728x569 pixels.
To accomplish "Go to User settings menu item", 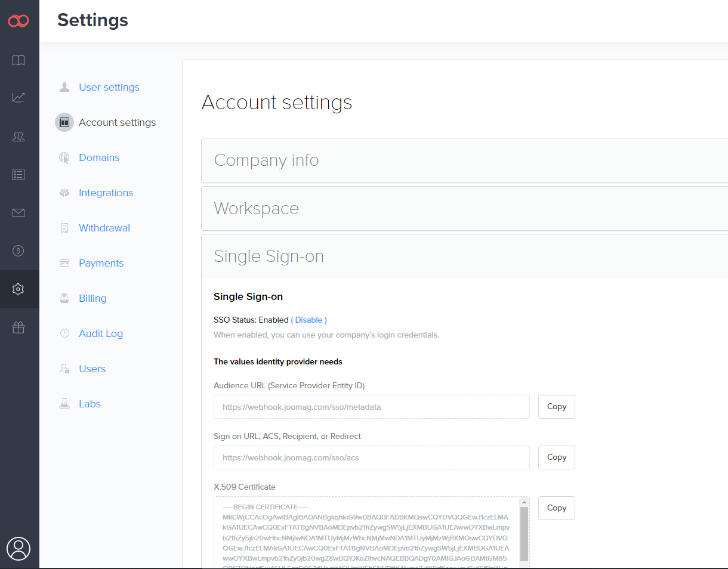I will tap(109, 87).
